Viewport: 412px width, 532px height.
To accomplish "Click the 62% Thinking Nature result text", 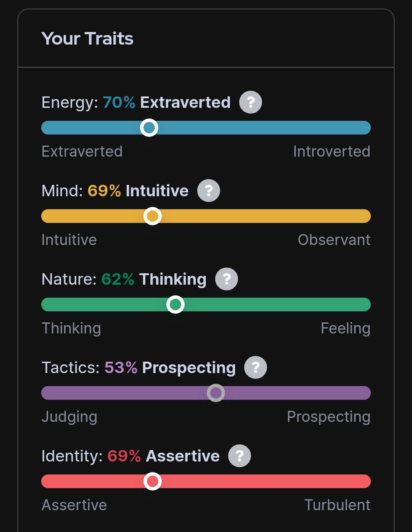I will click(x=154, y=279).
